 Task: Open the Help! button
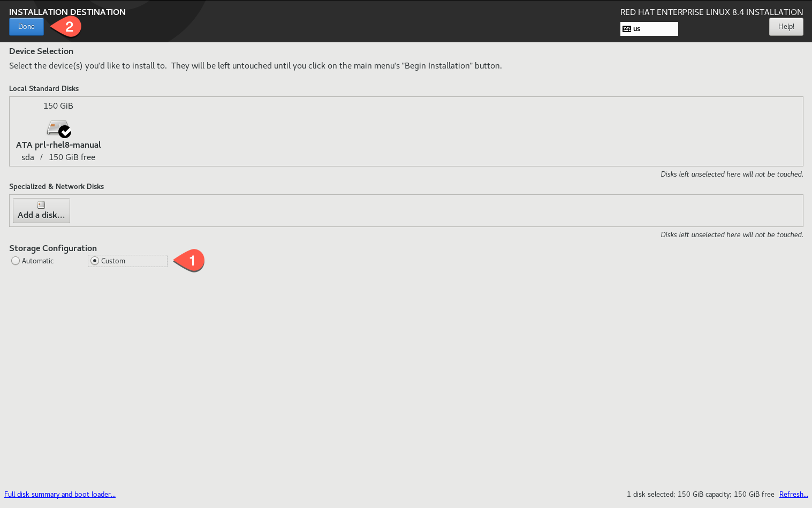(786, 27)
